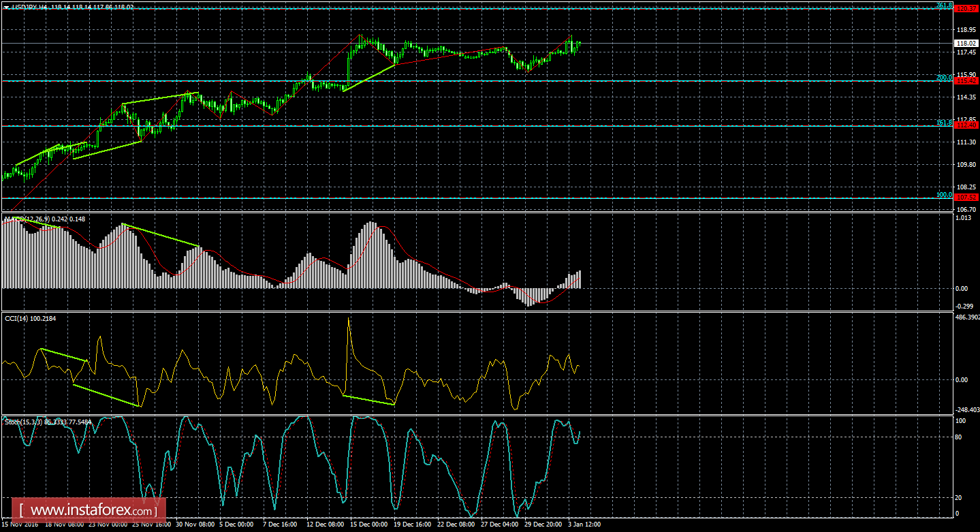Click the current price 118.02 label
This screenshot has width=980, height=532.
click(x=966, y=43)
